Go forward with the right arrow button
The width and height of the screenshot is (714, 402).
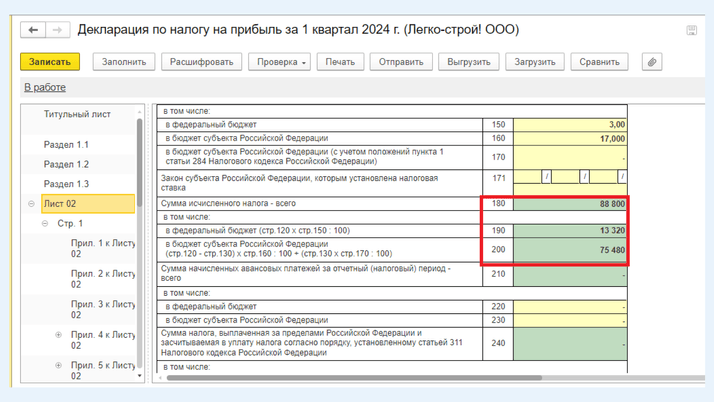click(x=57, y=30)
